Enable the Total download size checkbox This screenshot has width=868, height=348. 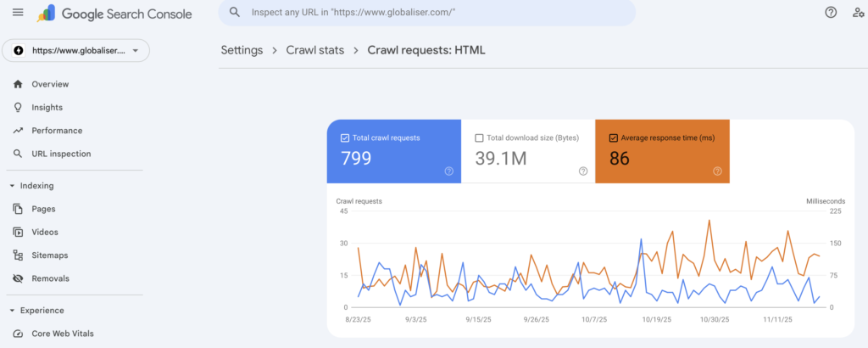(479, 138)
